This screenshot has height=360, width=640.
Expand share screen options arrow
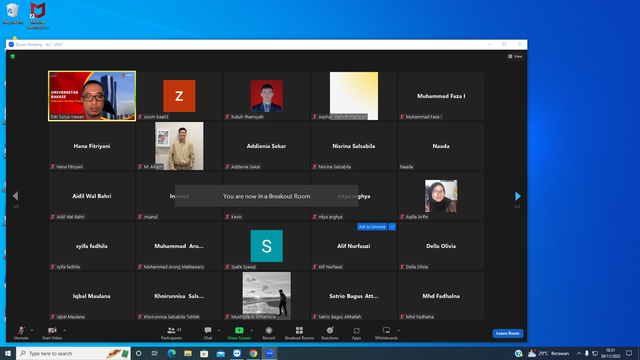coord(251,330)
